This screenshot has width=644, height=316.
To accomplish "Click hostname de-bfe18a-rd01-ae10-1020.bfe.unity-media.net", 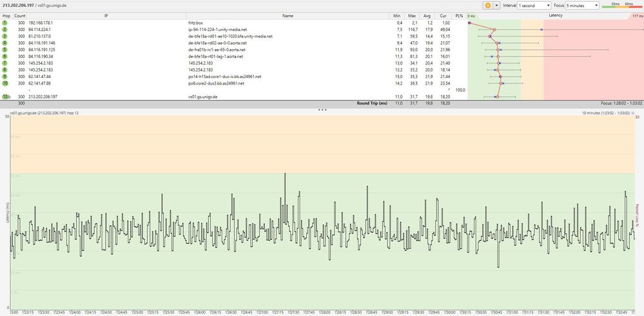I will tap(230, 36).
